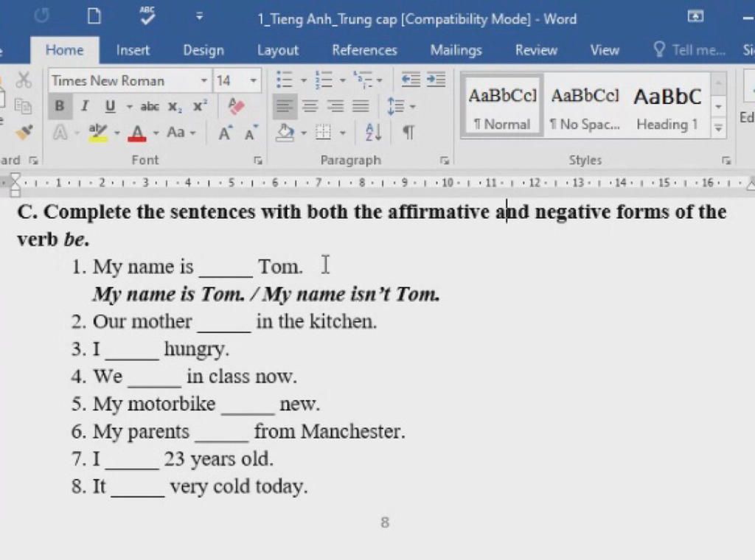Open underline style dropdown arrow
Screen dimensions: 755x560
130,106
